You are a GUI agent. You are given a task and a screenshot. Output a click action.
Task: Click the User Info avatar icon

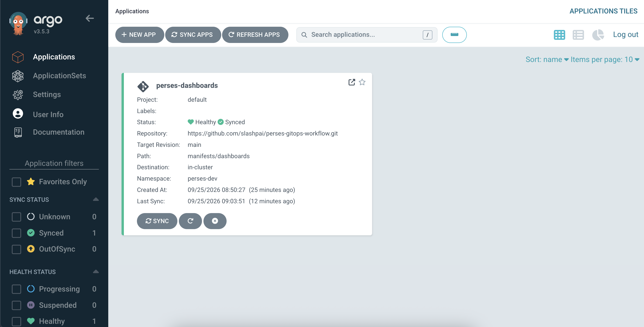[x=18, y=114]
